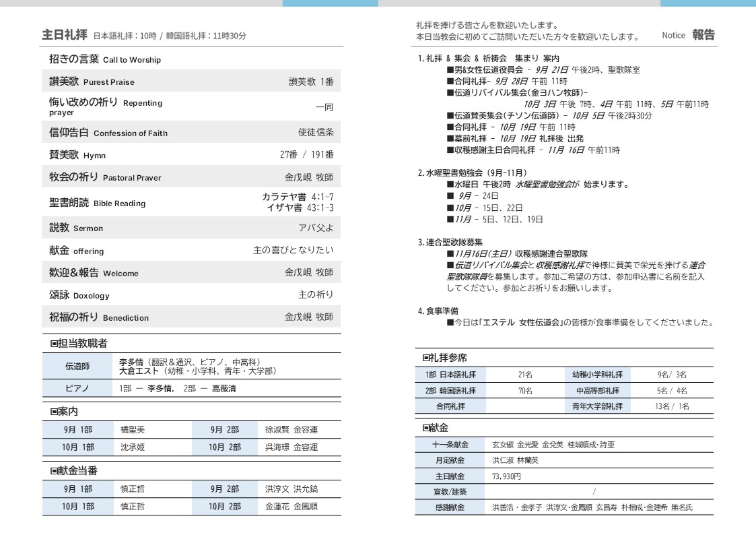Click the Notice 報告 header
Image resolution: width=756 pixels, height=535 pixels.
tap(688, 35)
